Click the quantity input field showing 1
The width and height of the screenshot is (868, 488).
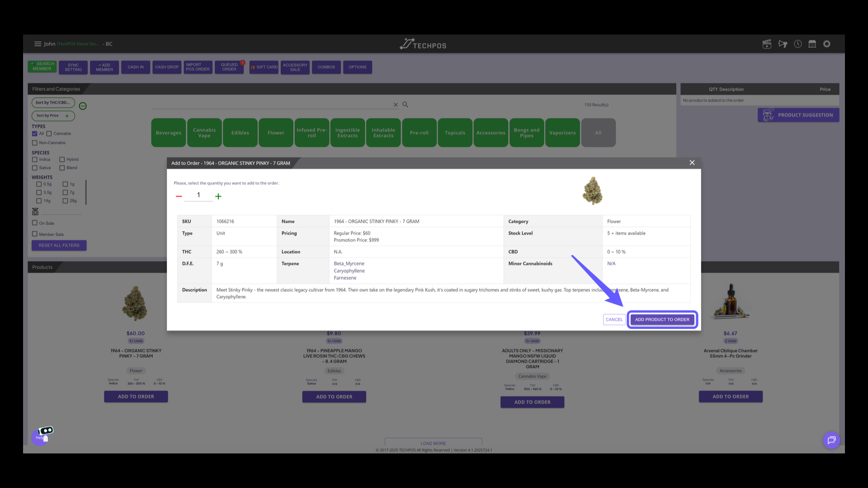coord(198,195)
